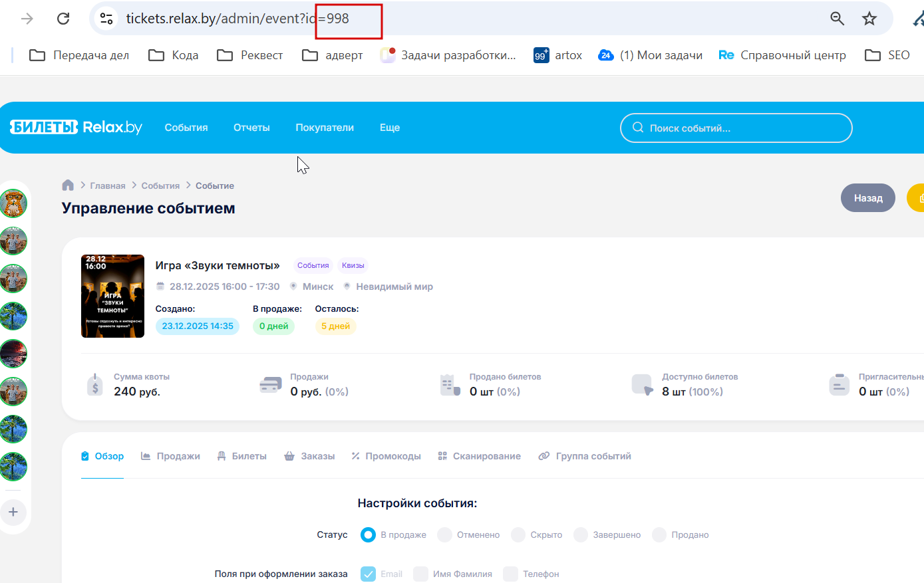Select the Продано status radio
Viewport: 924px width, 583px height.
(659, 534)
